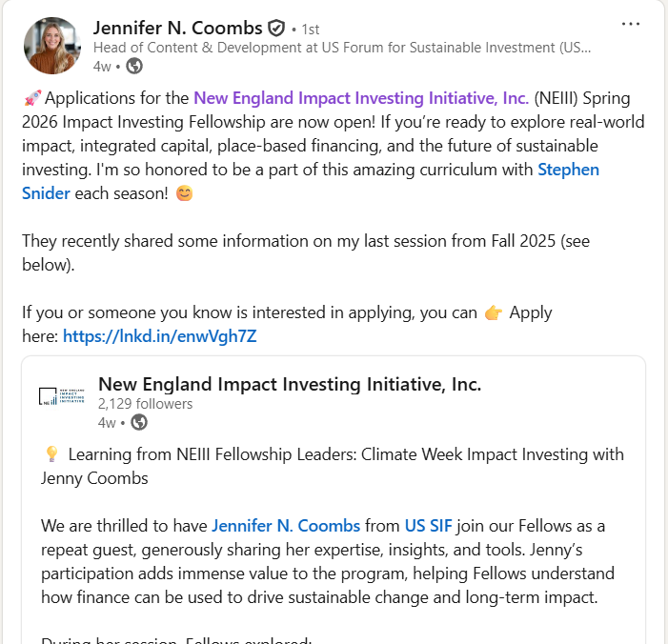668x644 pixels.
Task: Click the light bulb emoji in reshared post
Action: pos(51,454)
